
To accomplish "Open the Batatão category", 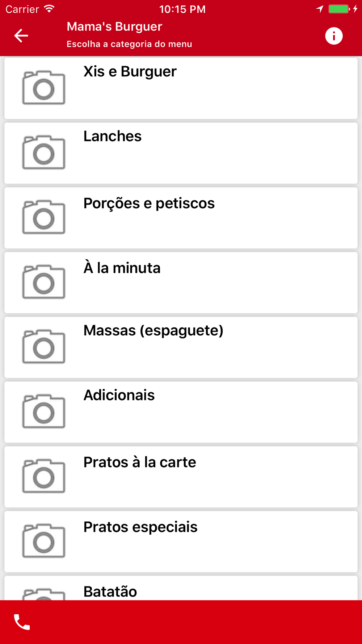I will pyautogui.click(x=110, y=591).
